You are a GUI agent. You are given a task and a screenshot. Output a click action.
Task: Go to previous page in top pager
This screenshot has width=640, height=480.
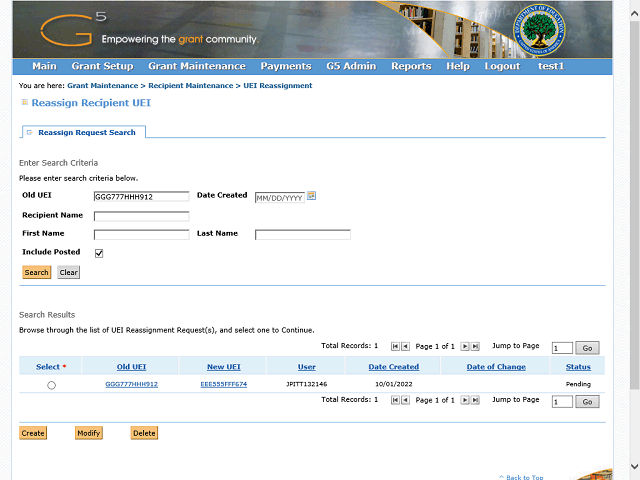405,347
